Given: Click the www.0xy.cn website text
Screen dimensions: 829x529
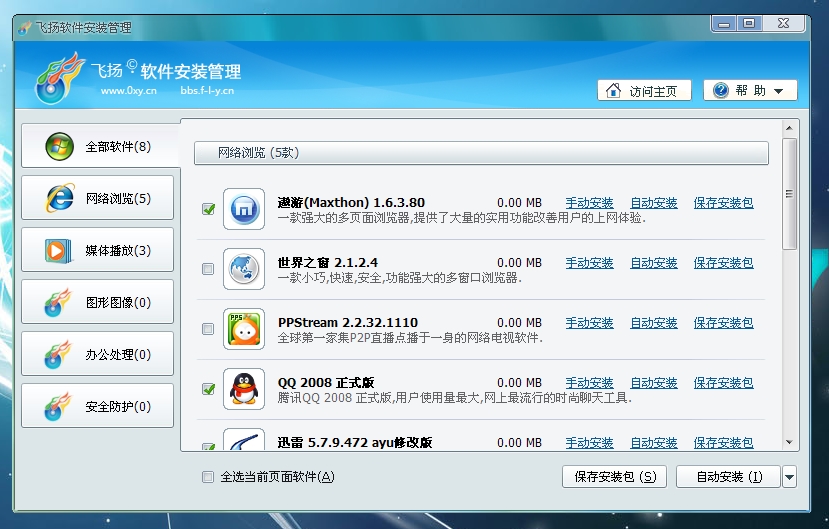Looking at the screenshot, I should tap(128, 91).
